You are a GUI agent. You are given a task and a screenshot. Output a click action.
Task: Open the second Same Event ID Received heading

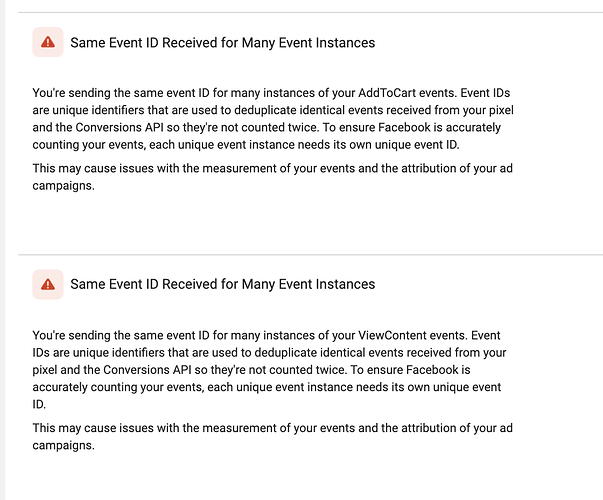coord(222,284)
